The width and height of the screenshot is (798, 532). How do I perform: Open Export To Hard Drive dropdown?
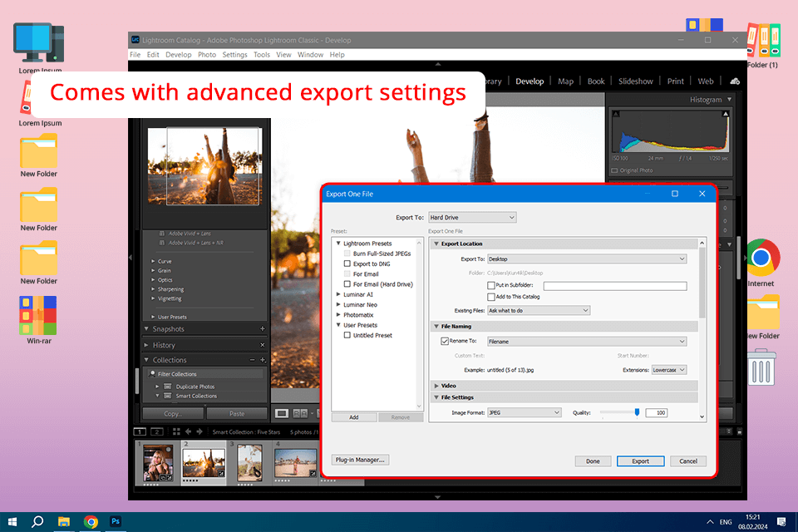pos(472,218)
